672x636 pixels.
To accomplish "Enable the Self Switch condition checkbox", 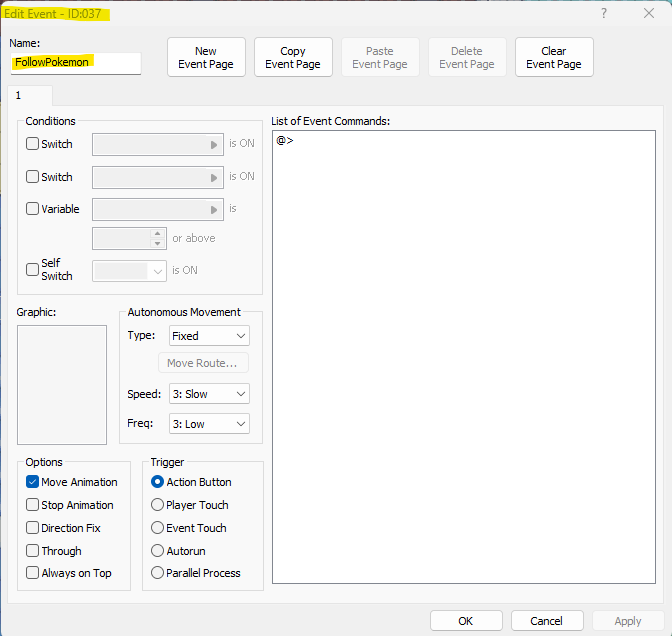I will 33,270.
